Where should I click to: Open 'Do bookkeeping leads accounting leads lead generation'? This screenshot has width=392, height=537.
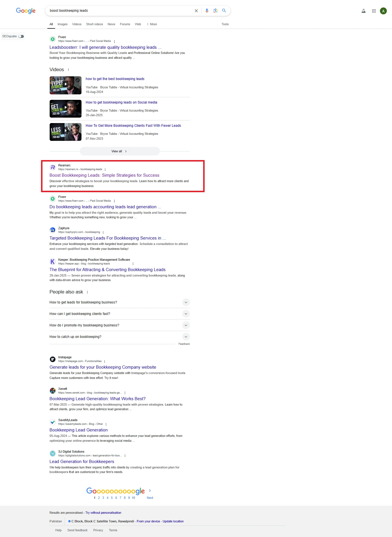coord(105,207)
